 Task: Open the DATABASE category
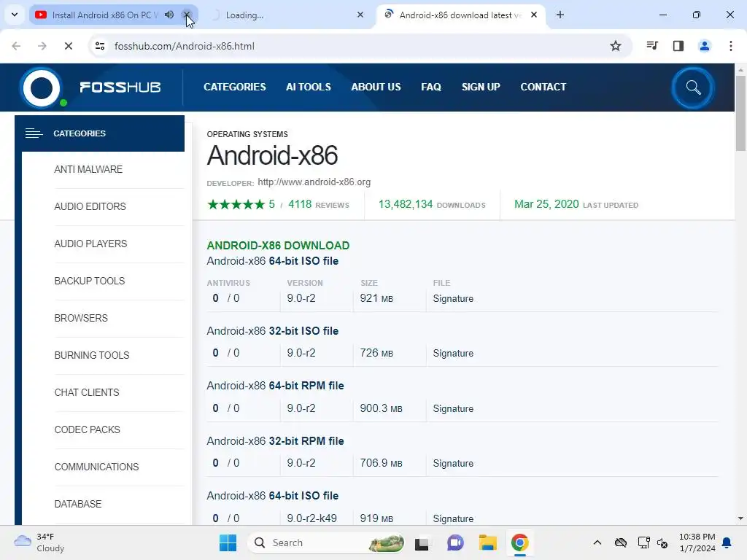pos(77,504)
